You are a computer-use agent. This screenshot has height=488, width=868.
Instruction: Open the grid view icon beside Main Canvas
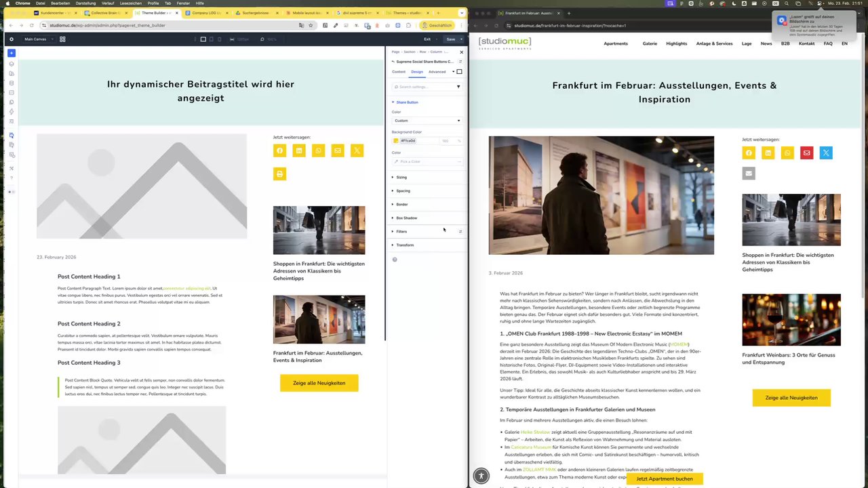[x=62, y=39]
